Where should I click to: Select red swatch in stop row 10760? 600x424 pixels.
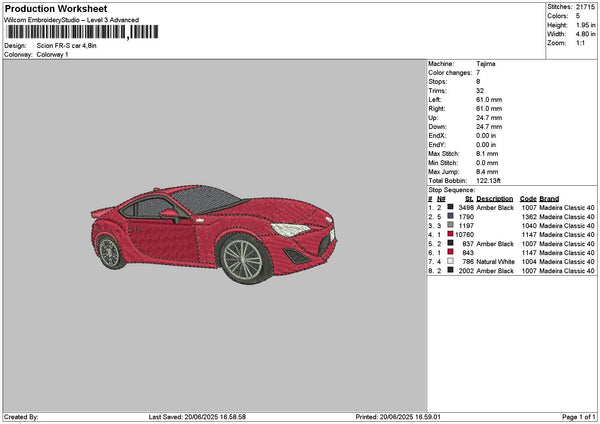450,234
